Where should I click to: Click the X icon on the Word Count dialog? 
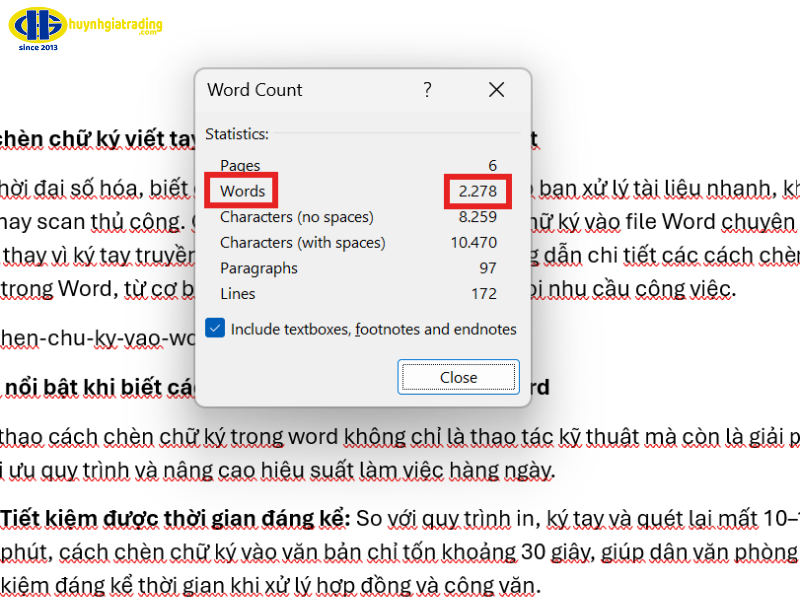click(x=496, y=90)
